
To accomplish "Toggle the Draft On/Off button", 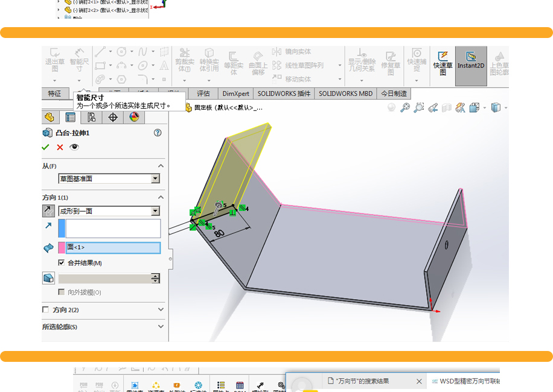I will click(x=48, y=278).
